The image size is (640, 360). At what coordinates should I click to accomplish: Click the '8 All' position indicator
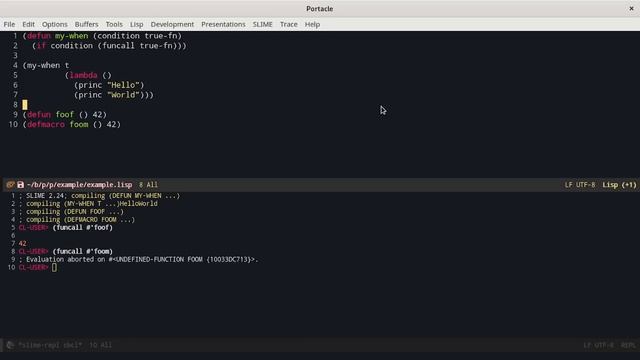click(148, 185)
